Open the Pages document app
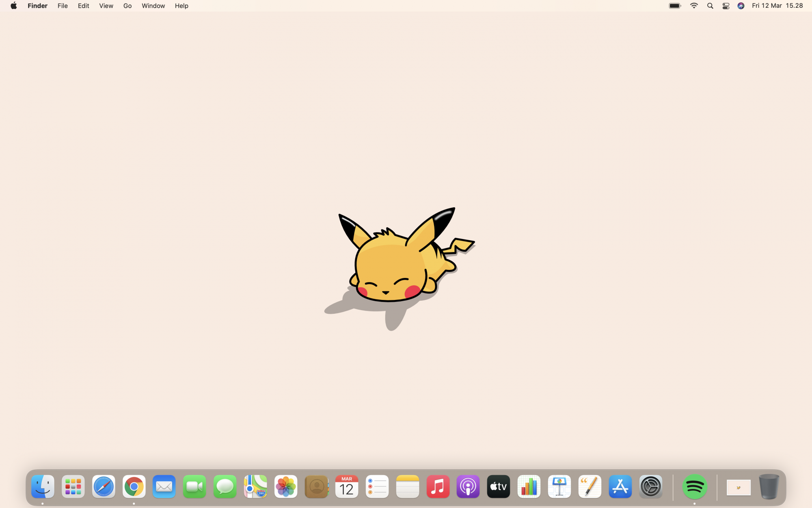 (x=590, y=486)
